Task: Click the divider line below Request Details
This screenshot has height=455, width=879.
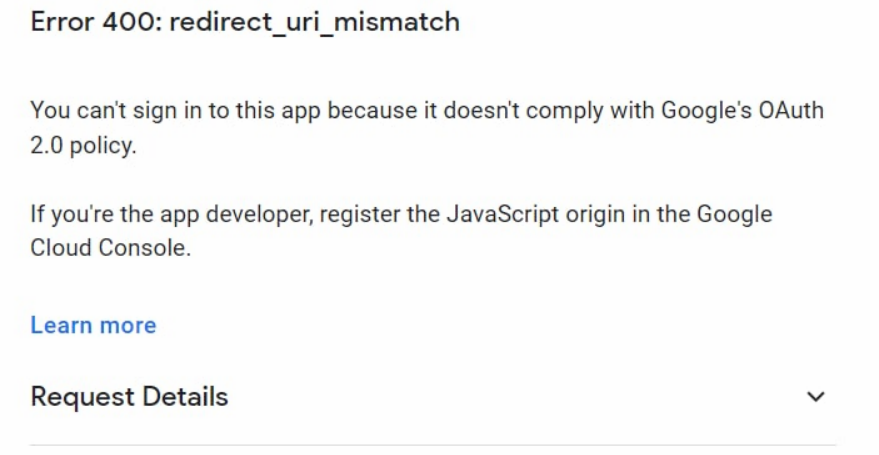Action: click(x=432, y=445)
